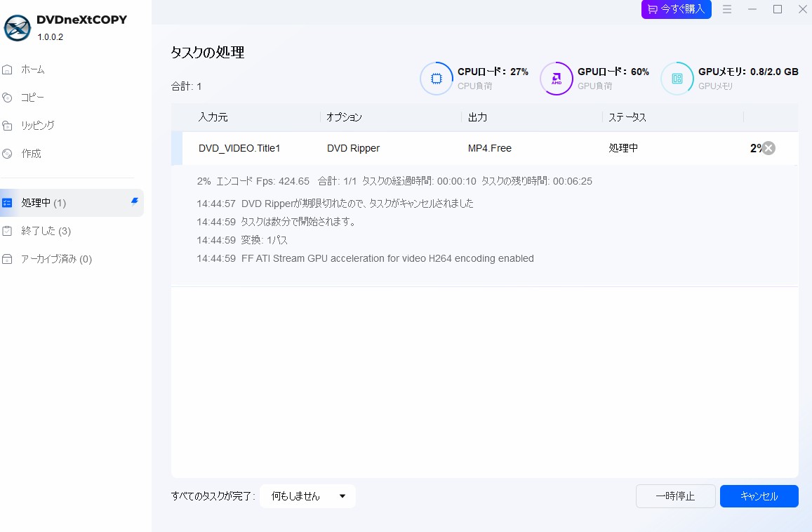Click the キャンセル cancel button
This screenshot has height=532, width=812.
(x=759, y=496)
